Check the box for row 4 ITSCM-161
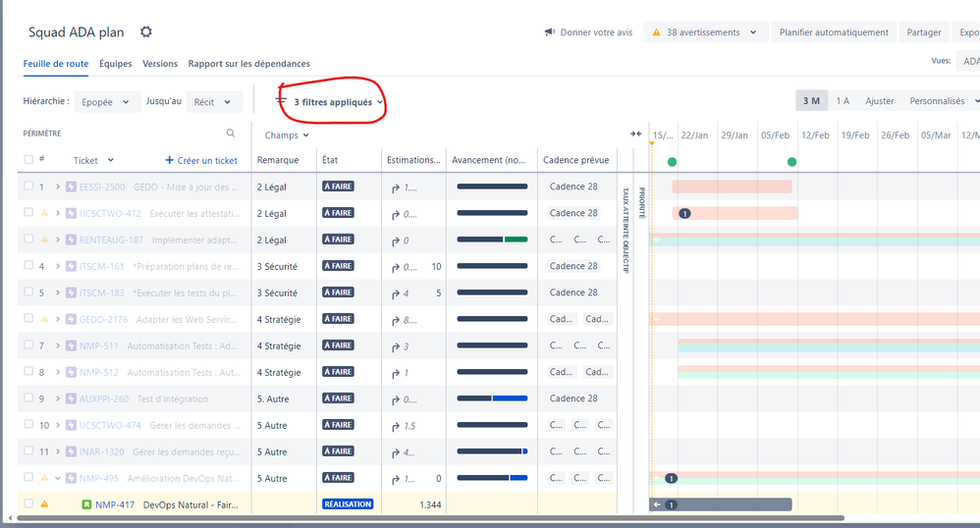The image size is (980, 528). (x=28, y=265)
